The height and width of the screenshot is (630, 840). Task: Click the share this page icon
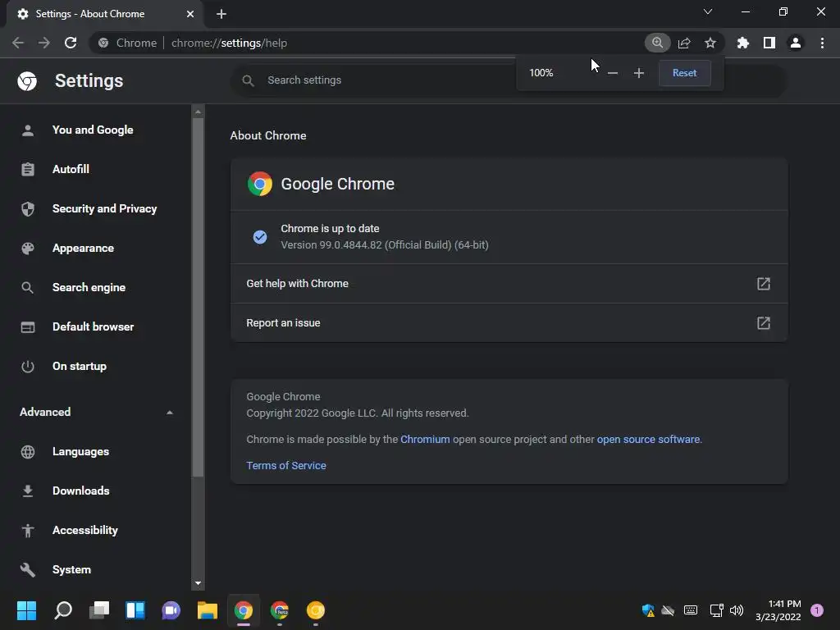click(x=684, y=43)
